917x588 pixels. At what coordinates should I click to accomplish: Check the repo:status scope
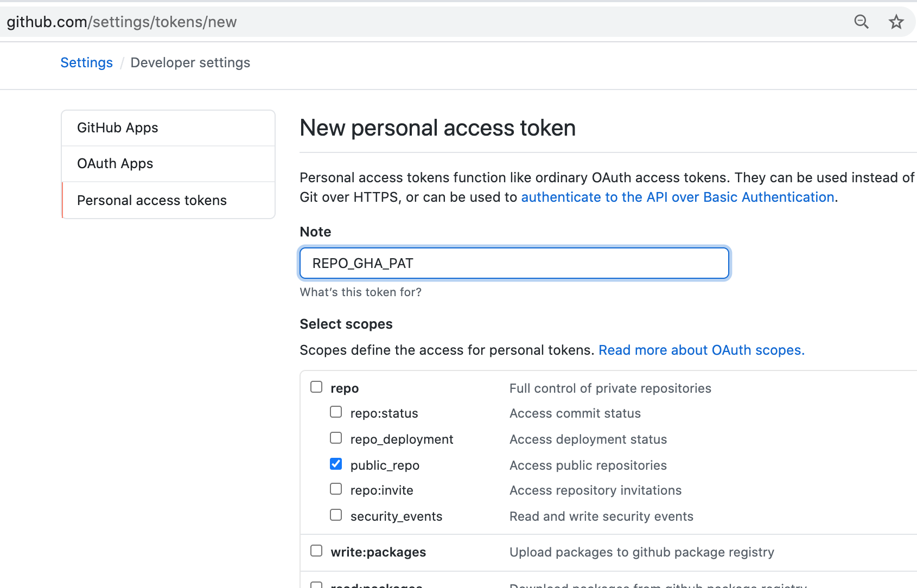336,412
